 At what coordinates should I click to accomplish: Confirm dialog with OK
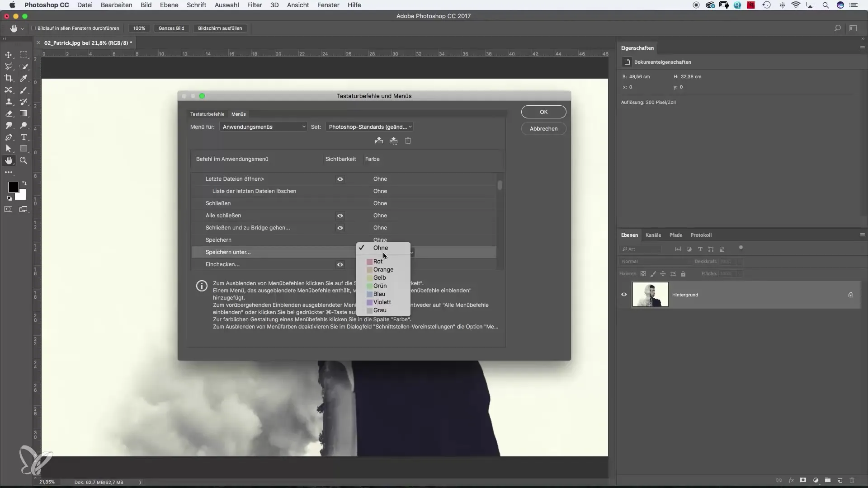click(543, 112)
